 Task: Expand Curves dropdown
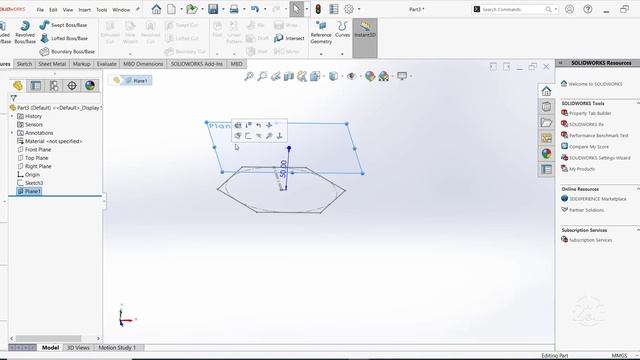(x=342, y=53)
